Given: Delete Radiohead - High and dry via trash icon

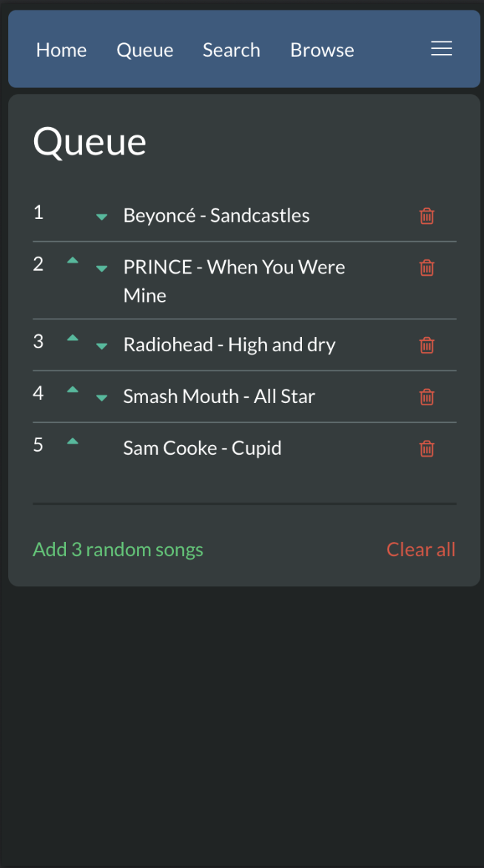Looking at the screenshot, I should point(427,345).
